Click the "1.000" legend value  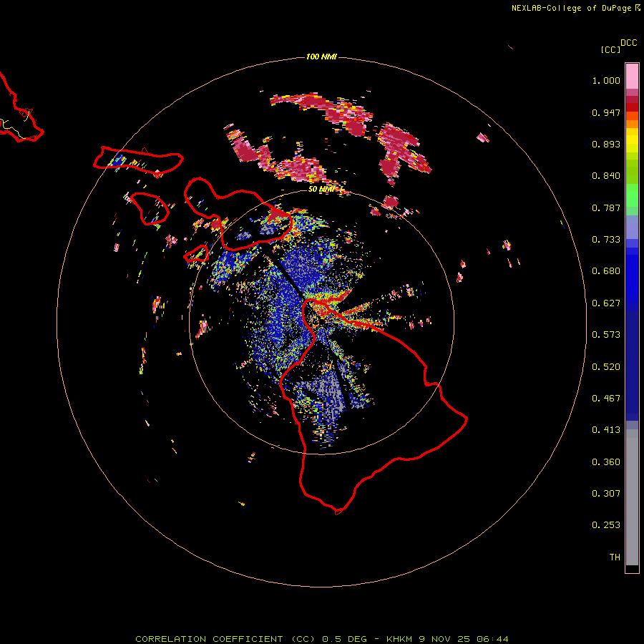[606, 81]
